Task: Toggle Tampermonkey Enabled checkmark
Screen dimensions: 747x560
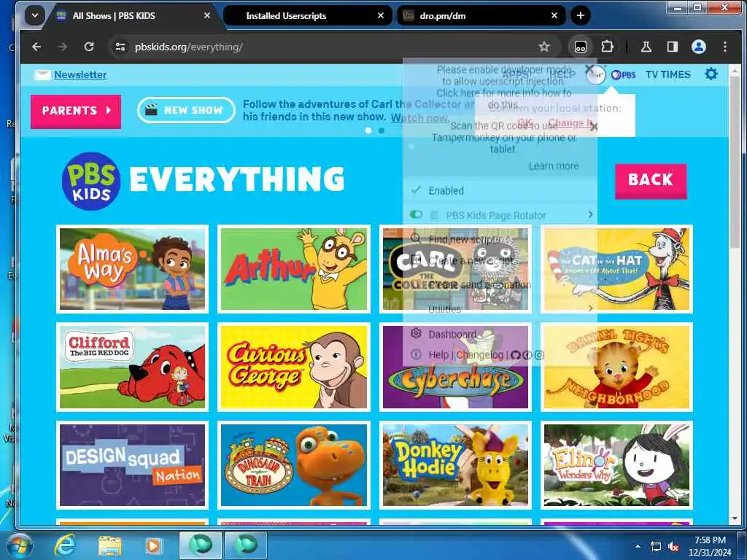Action: coord(416,190)
